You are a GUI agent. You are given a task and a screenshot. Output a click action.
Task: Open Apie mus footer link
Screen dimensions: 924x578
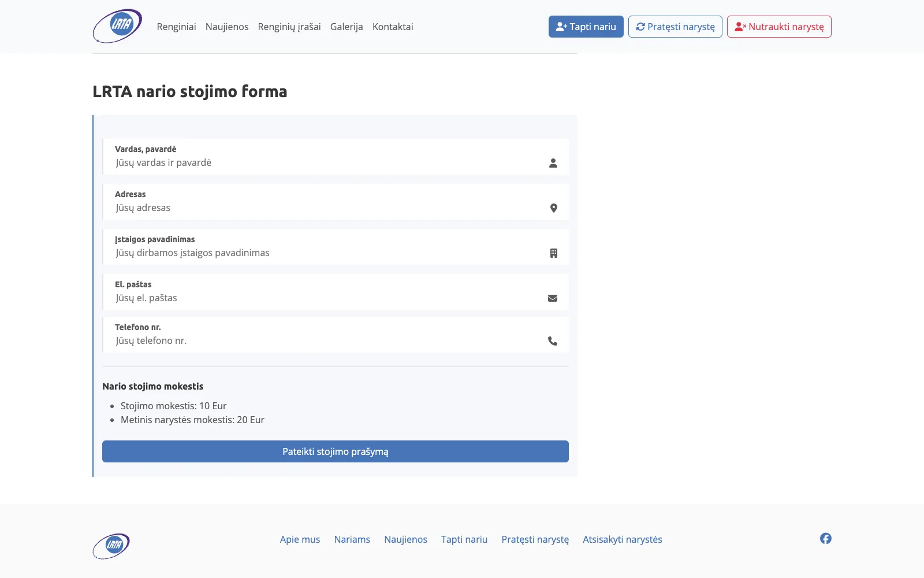point(300,539)
